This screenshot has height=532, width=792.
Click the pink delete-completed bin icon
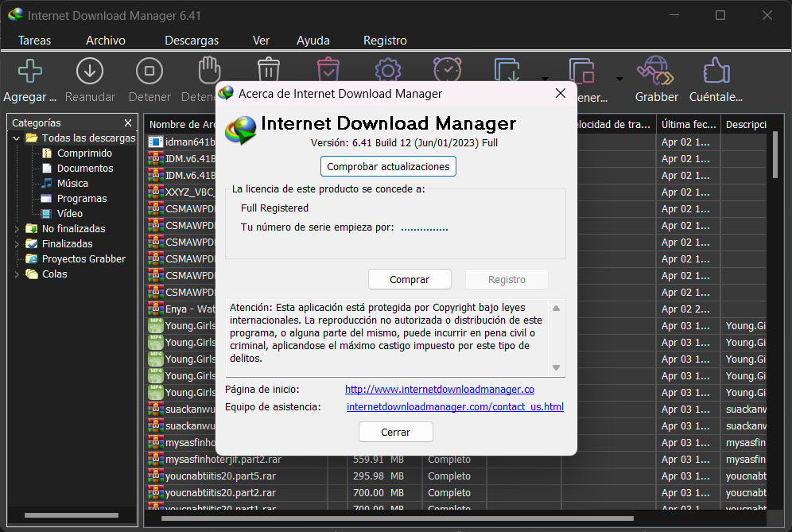(x=328, y=70)
